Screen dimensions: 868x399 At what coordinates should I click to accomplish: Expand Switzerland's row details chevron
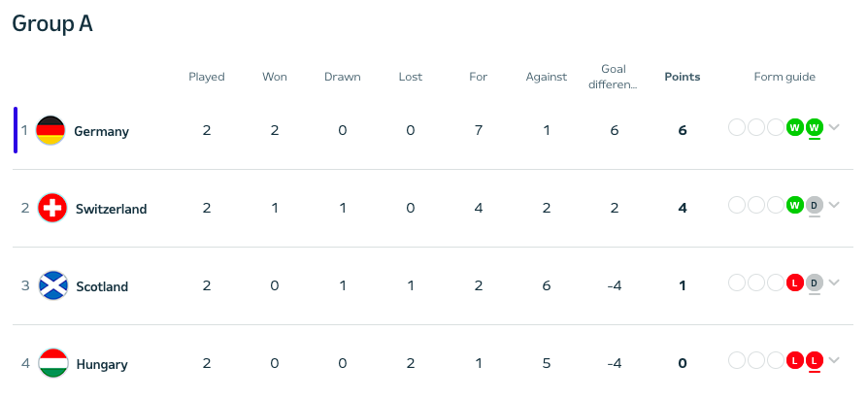[834, 205]
